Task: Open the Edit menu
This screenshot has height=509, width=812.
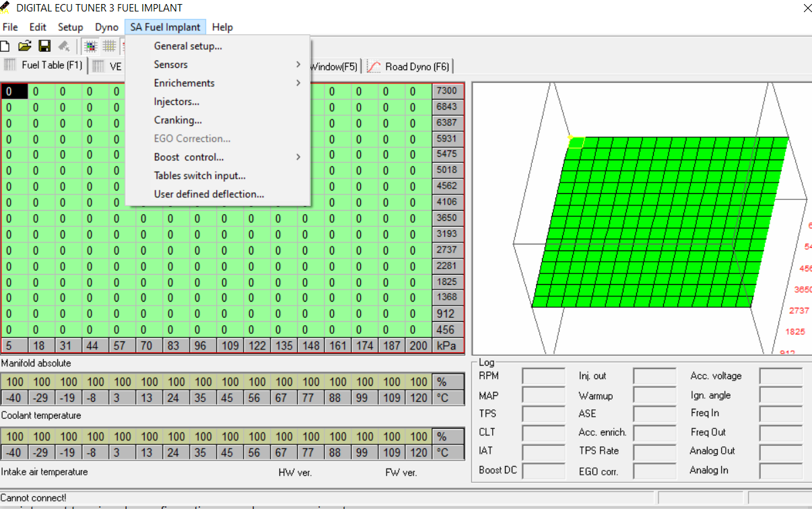Action: pyautogui.click(x=38, y=27)
